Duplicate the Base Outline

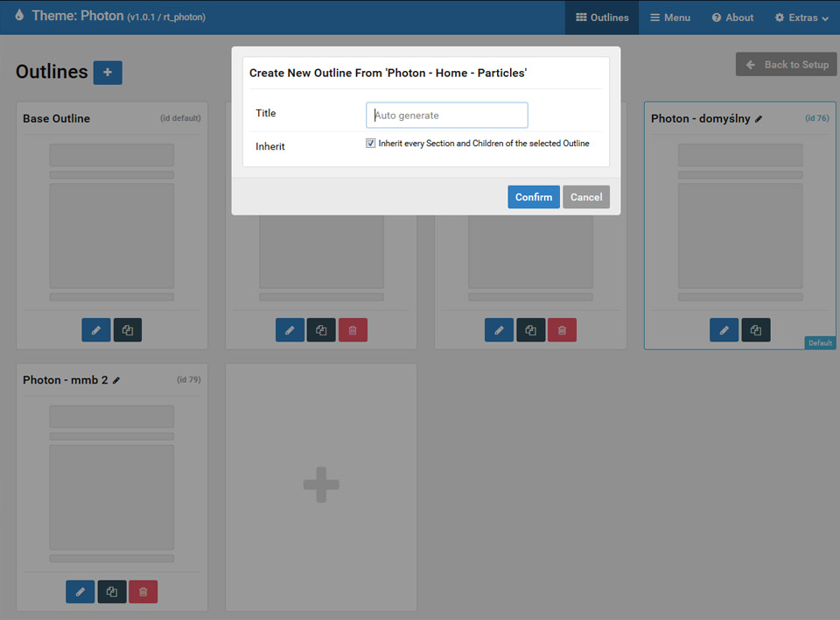tap(128, 330)
